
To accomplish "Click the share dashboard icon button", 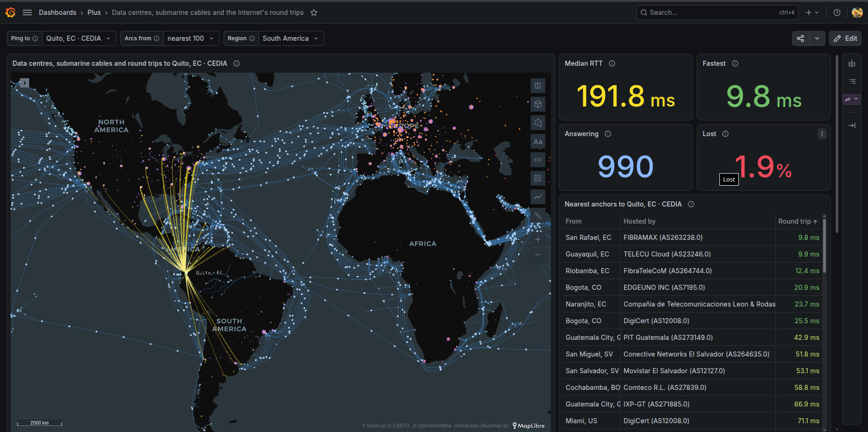I will [x=800, y=38].
